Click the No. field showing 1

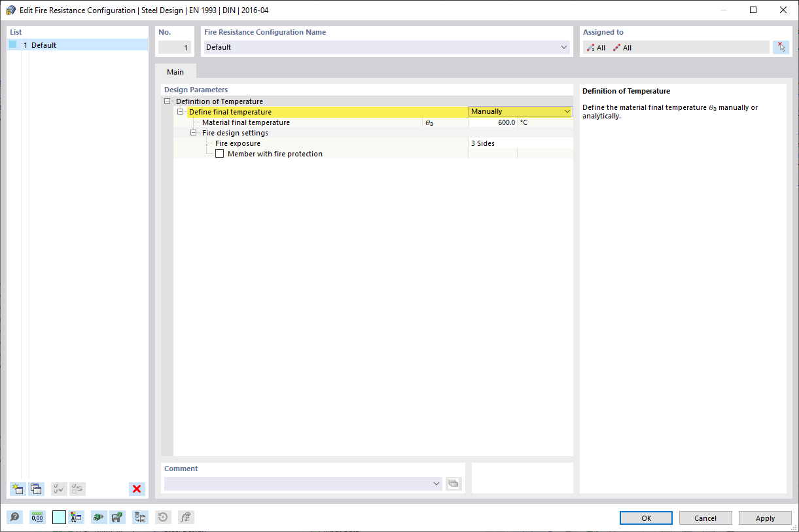[175, 47]
